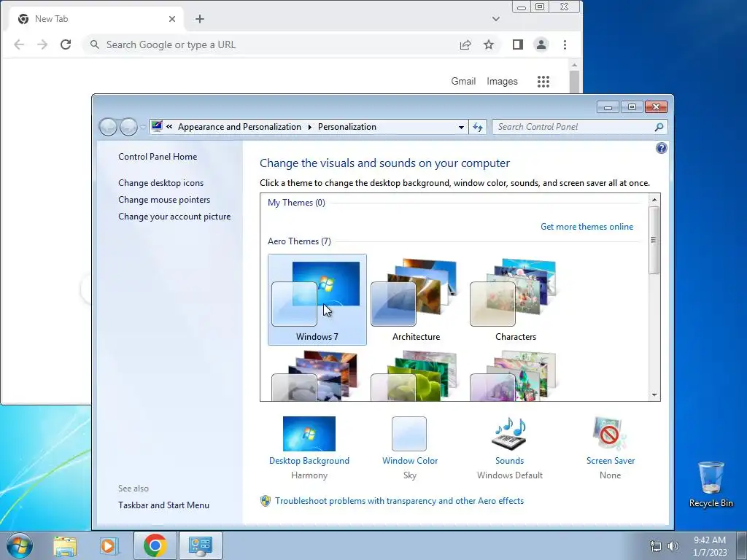Select the Characters theme
Viewport: 747px width, 560px height.
(516, 300)
